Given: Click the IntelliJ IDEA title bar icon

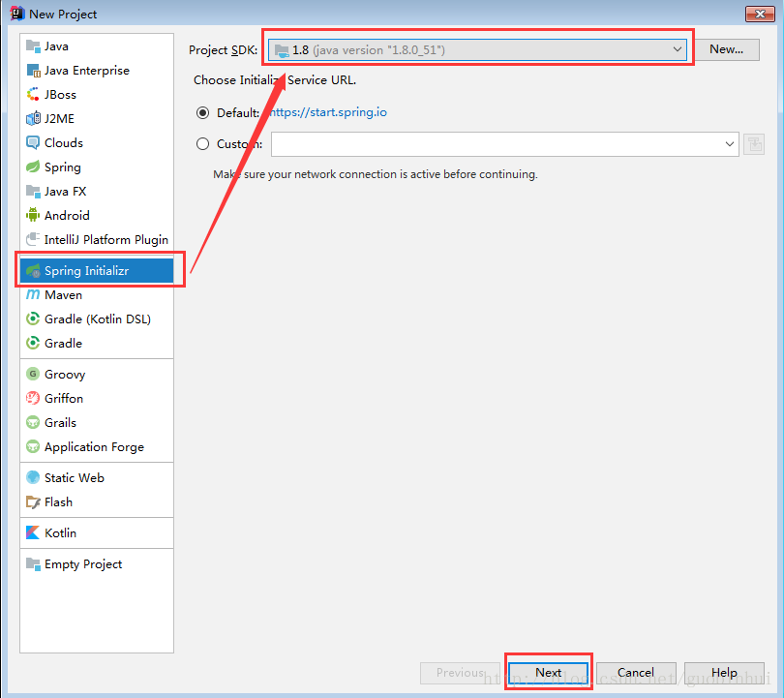Looking at the screenshot, I should 17,14.
